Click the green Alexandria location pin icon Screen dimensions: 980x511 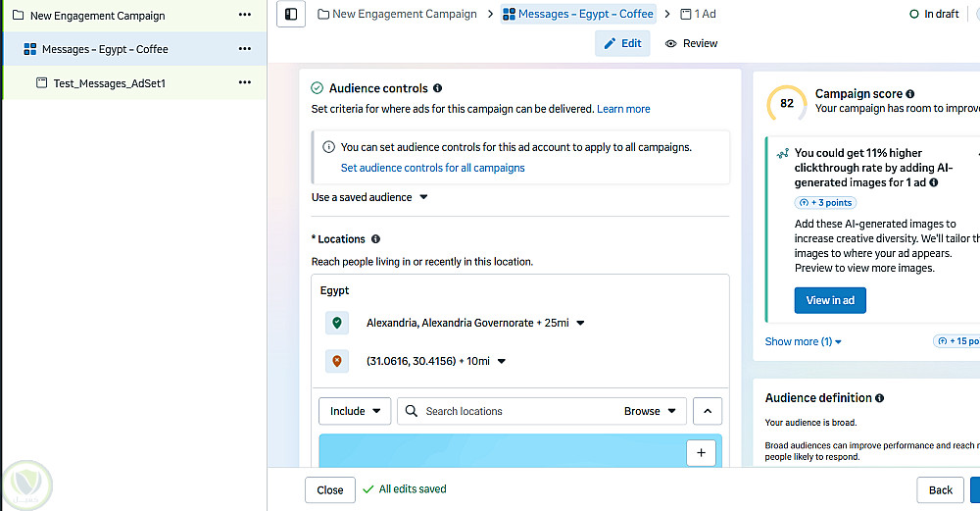(337, 323)
